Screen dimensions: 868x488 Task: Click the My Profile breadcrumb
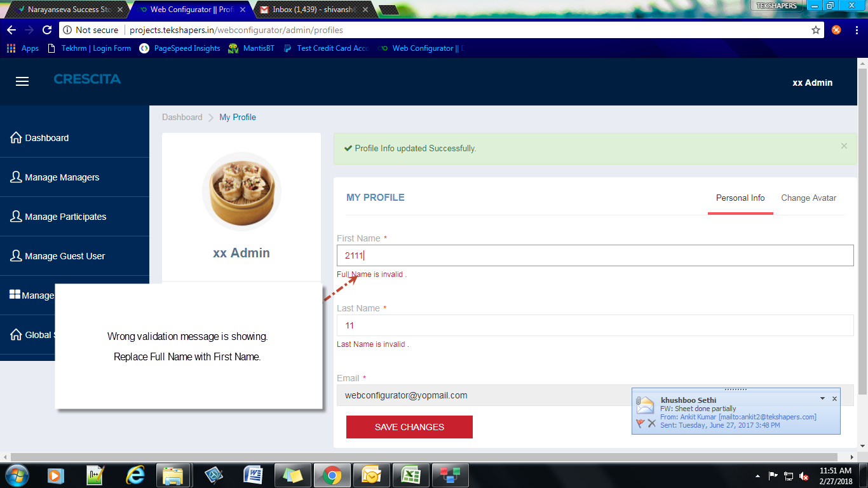(x=238, y=117)
